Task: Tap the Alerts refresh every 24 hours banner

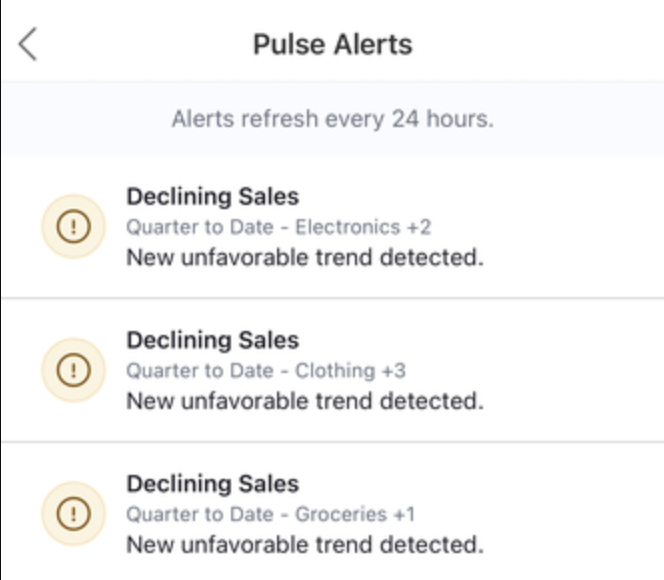Action: 332,119
